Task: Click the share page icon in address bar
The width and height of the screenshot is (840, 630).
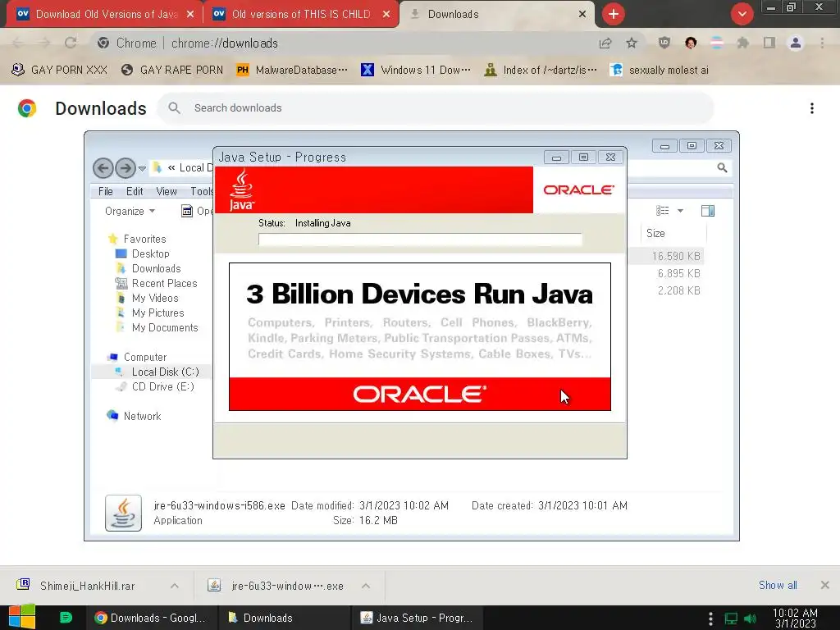Action: [605, 43]
